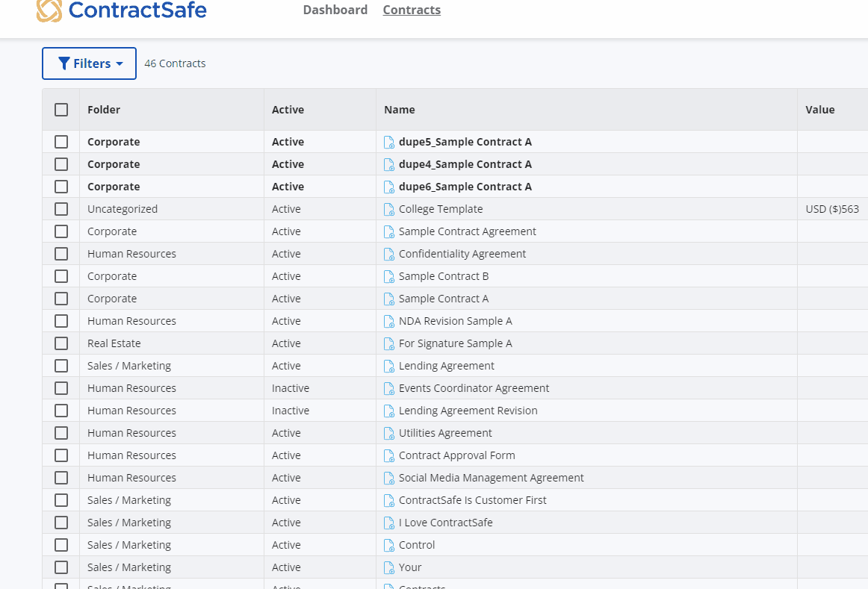Click document icon beside dupe5_Sample Contract A
868x589 pixels.
tap(388, 142)
